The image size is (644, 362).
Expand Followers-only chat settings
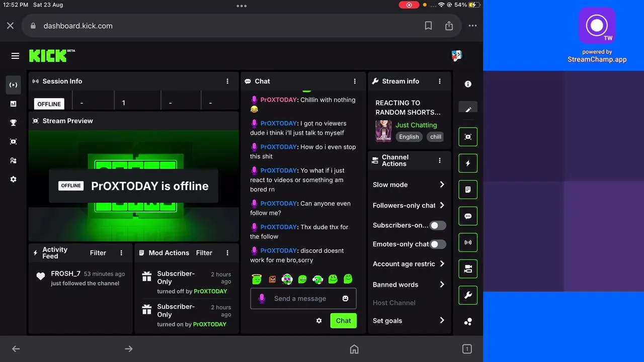(409, 205)
